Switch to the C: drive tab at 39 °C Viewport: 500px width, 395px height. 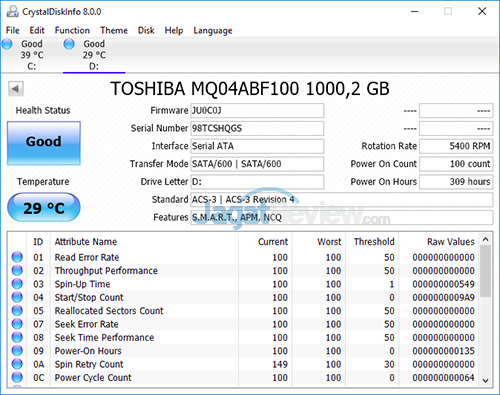click(x=32, y=55)
